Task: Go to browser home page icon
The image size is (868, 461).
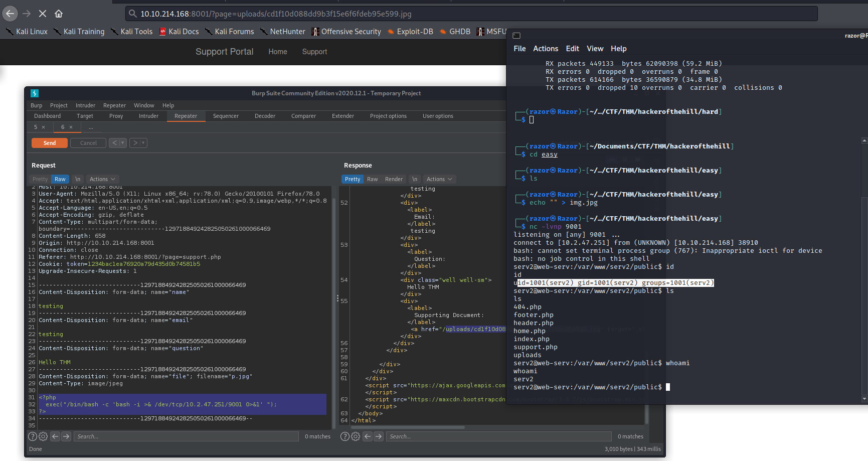Action: coord(59,14)
